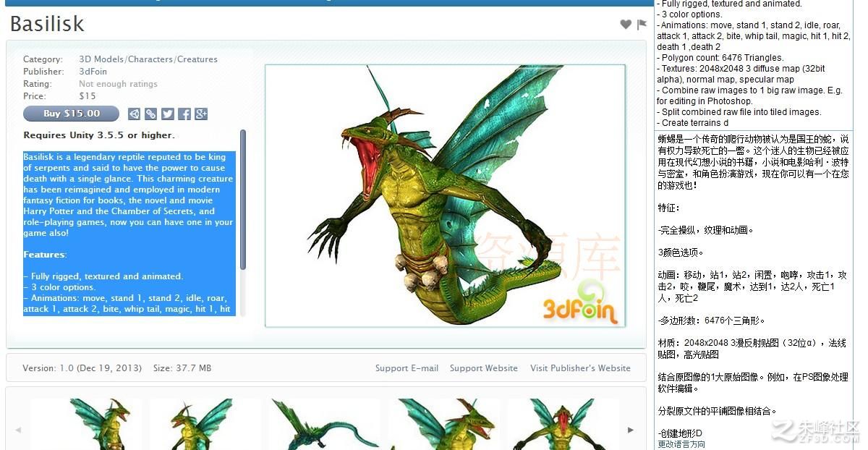Go to previous thumbnails with left arrow
The height and width of the screenshot is (450, 868).
18,430
